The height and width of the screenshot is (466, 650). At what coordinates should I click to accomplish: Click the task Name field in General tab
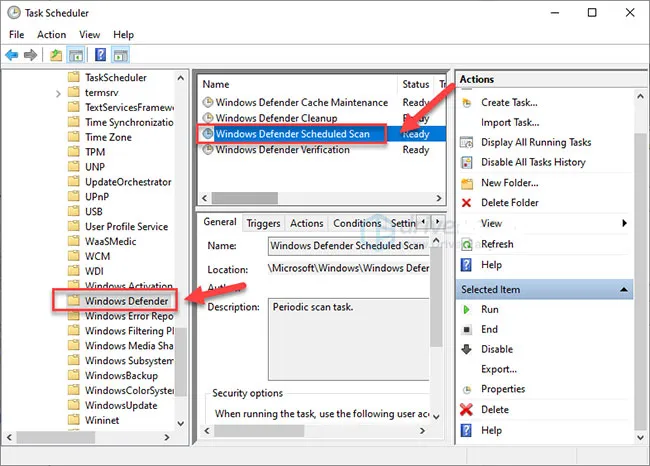point(348,246)
